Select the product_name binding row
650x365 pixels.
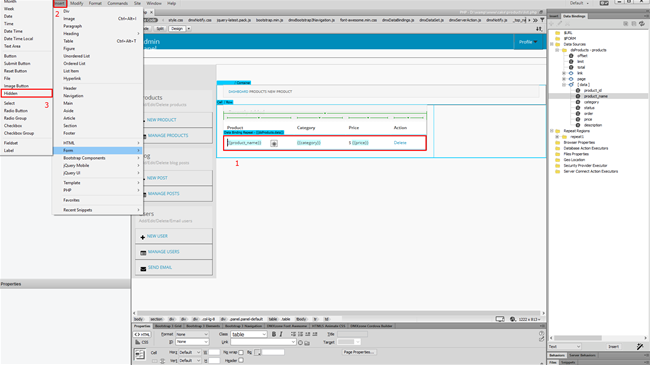pyautogui.click(x=599, y=96)
